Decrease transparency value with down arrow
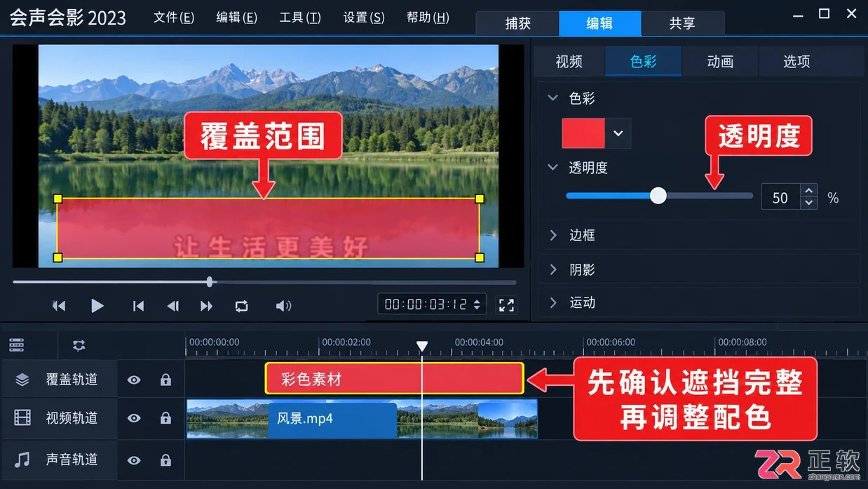Screen dimensions: 868x489 [x=809, y=203]
